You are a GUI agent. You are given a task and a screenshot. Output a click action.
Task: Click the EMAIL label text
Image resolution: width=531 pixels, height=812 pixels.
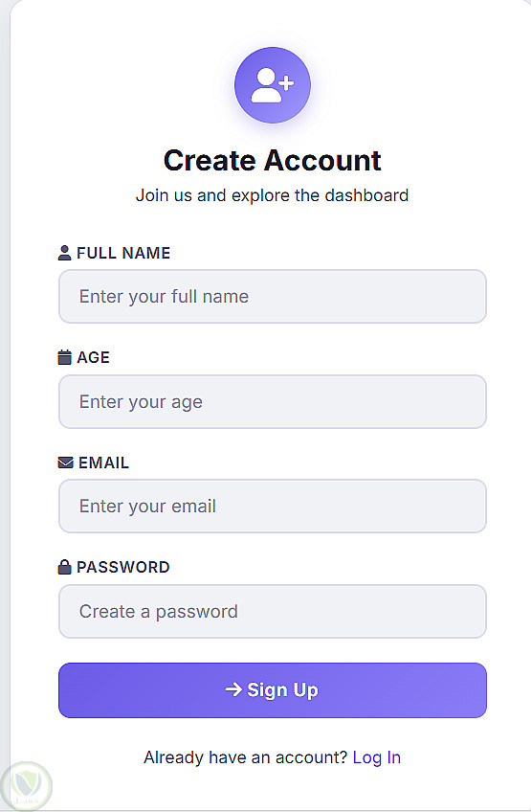pyautogui.click(x=103, y=462)
